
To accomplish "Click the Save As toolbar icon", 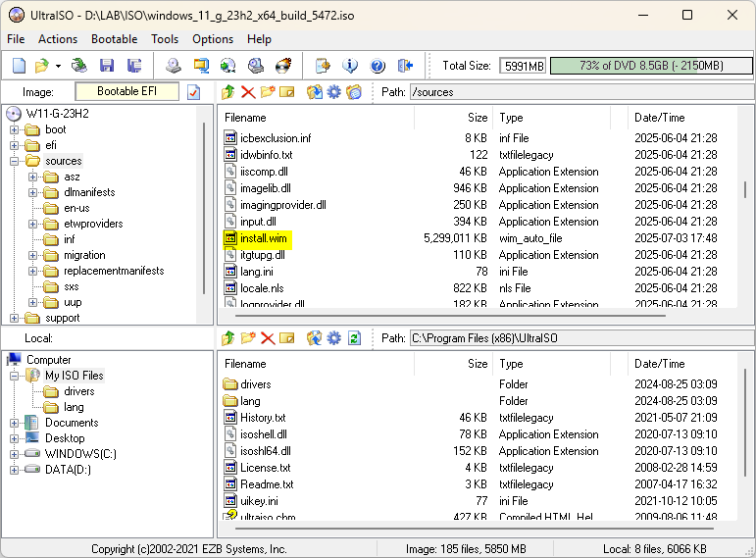I will coord(134,65).
